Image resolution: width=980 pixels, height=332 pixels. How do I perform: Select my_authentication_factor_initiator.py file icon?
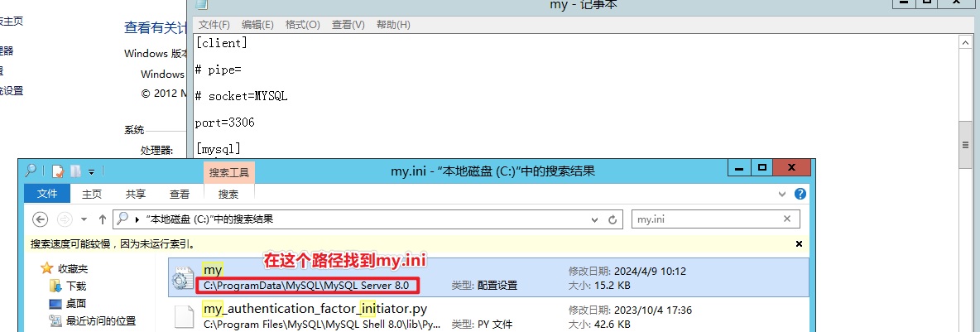click(x=185, y=316)
